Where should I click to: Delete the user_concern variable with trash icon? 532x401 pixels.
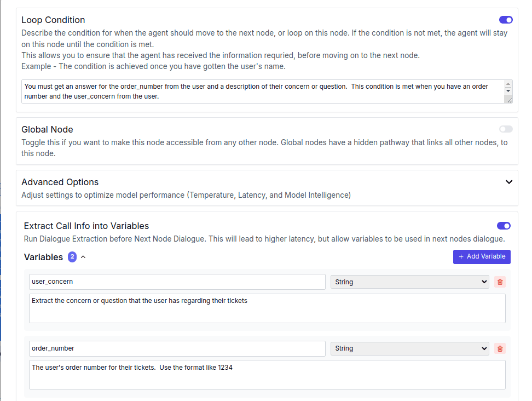(500, 282)
